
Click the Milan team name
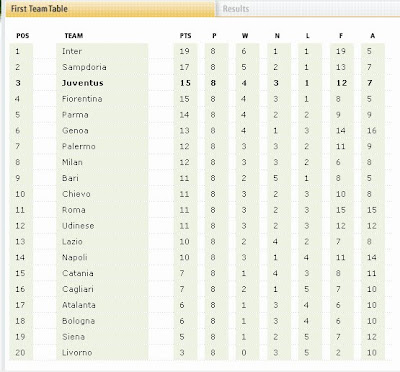72,162
